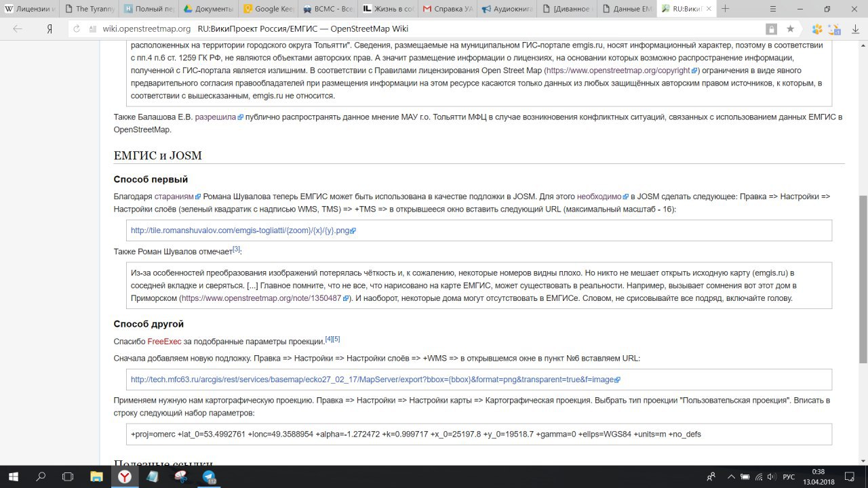Open the Yandex Browser menu (hamburger icon)

(773, 9)
